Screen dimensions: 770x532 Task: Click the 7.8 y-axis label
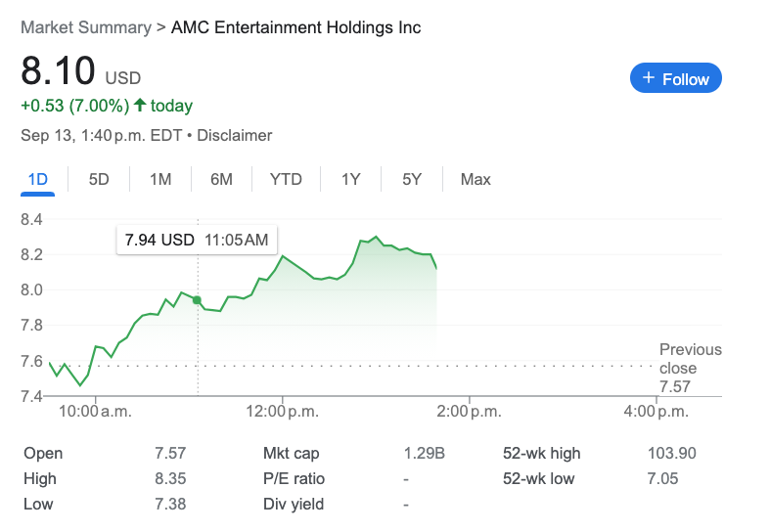coord(31,326)
